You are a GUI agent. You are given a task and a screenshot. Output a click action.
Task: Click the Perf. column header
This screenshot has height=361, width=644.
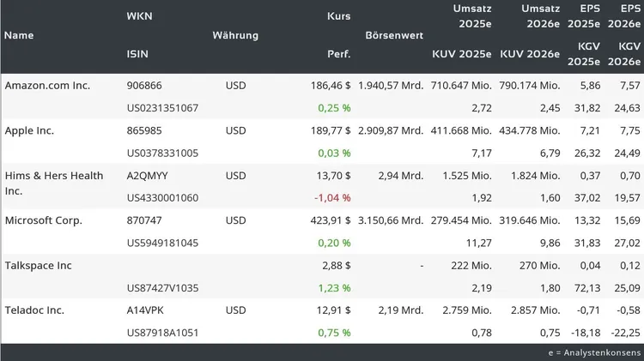(339, 54)
